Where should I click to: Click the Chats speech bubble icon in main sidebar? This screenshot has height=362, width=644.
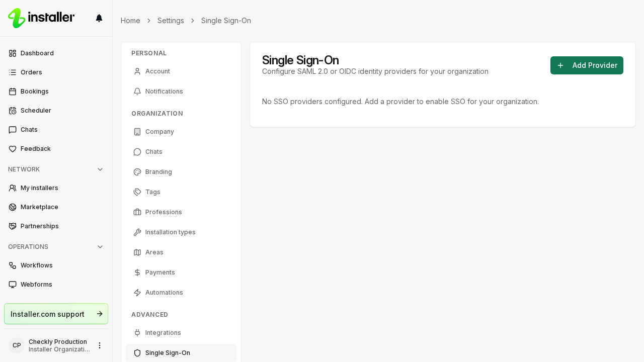point(13,130)
